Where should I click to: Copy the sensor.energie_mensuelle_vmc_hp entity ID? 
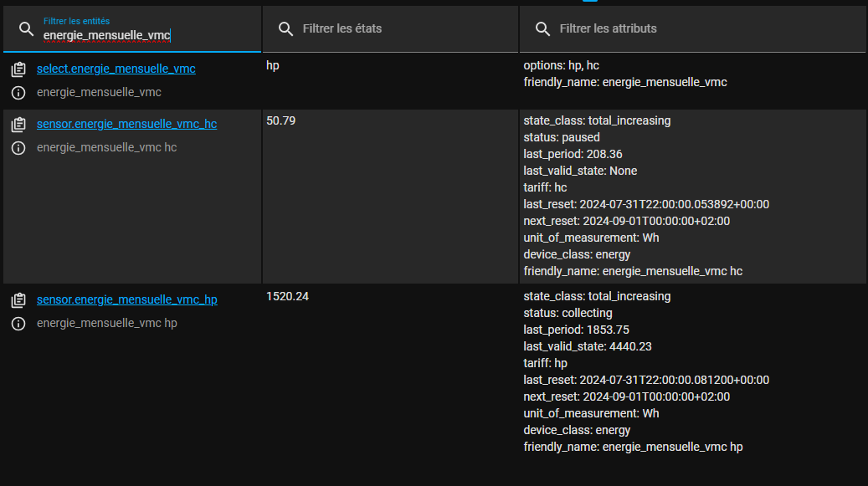click(x=18, y=300)
